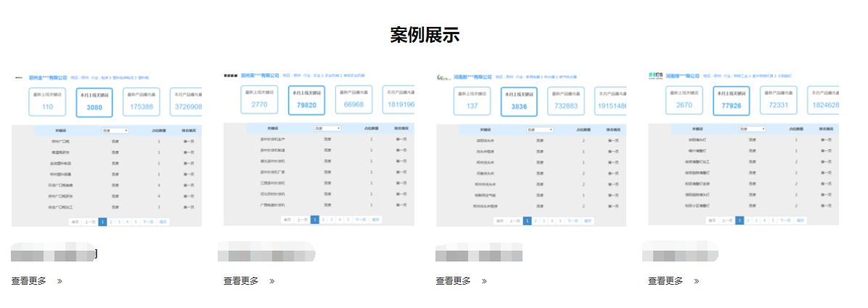
Task: Open the 百度 dropdown in first case screenshot
Action: [x=115, y=131]
